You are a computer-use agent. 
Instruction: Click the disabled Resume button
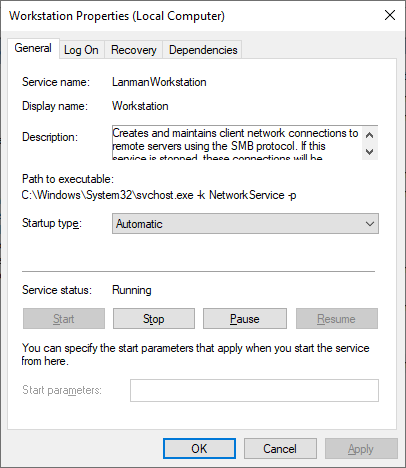[x=337, y=319]
